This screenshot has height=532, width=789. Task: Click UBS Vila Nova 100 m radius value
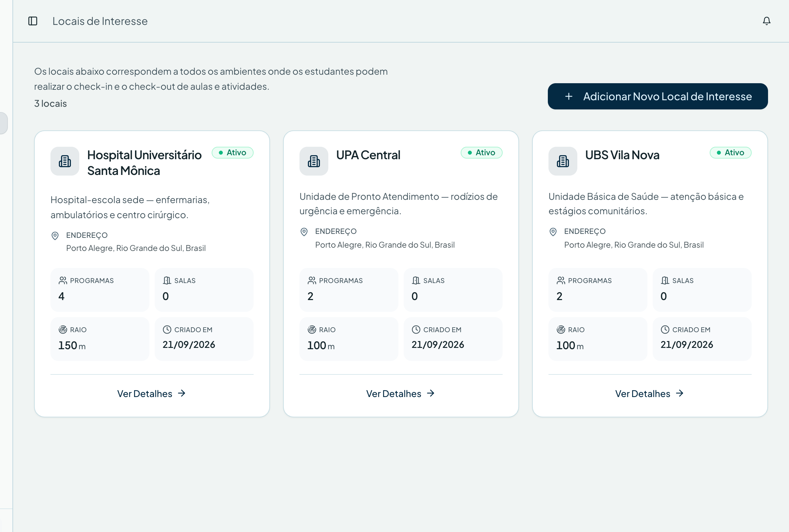tap(570, 345)
